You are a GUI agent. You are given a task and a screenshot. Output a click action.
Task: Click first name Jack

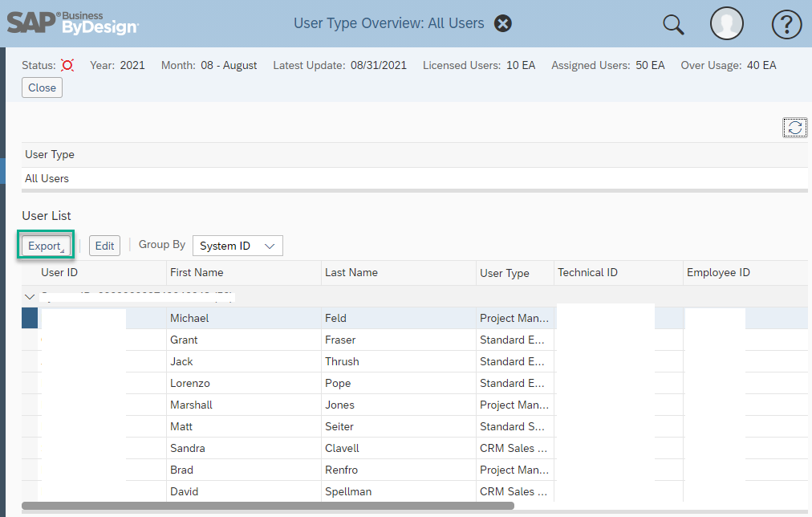point(181,361)
